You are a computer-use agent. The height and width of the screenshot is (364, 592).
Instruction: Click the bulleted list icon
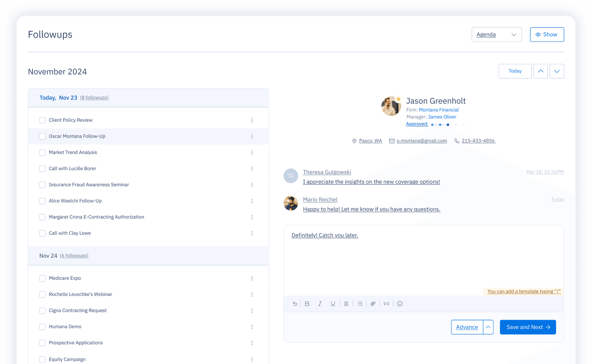(360, 304)
